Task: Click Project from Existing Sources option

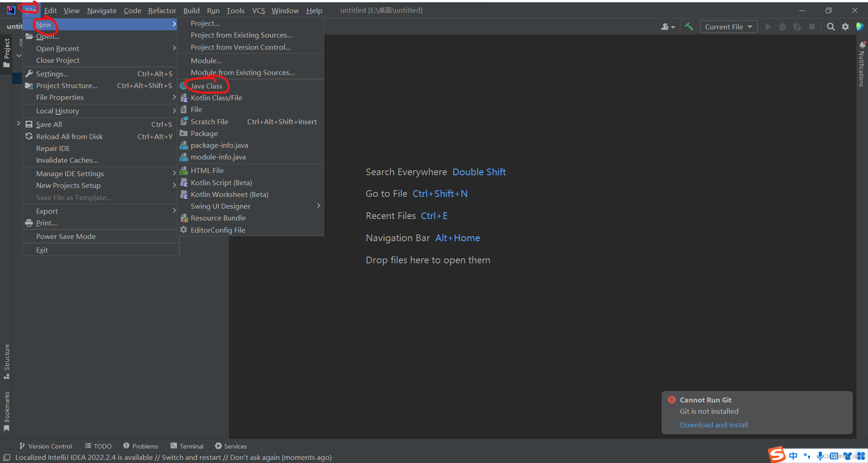Action: click(241, 35)
